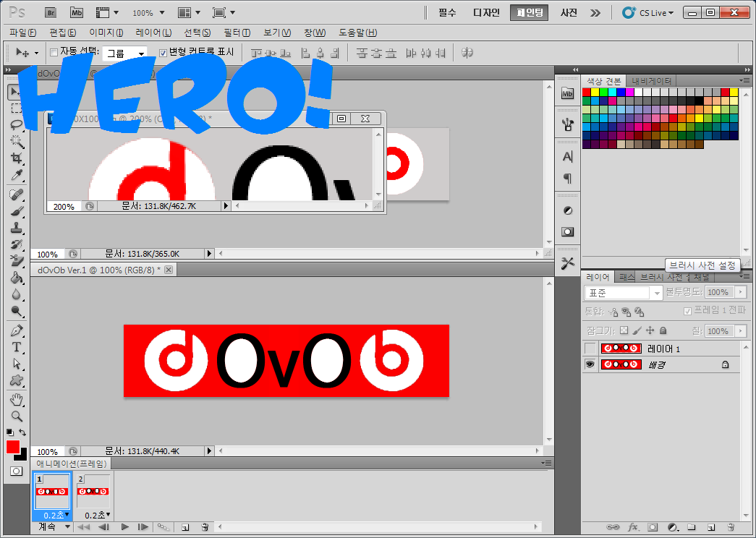Image resolution: width=756 pixels, height=538 pixels.
Task: Toggle lock image pixels
Action: coord(637,330)
